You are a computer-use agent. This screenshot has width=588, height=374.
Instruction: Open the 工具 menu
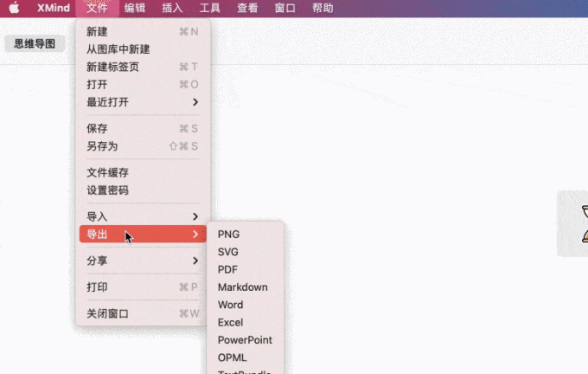coord(209,8)
